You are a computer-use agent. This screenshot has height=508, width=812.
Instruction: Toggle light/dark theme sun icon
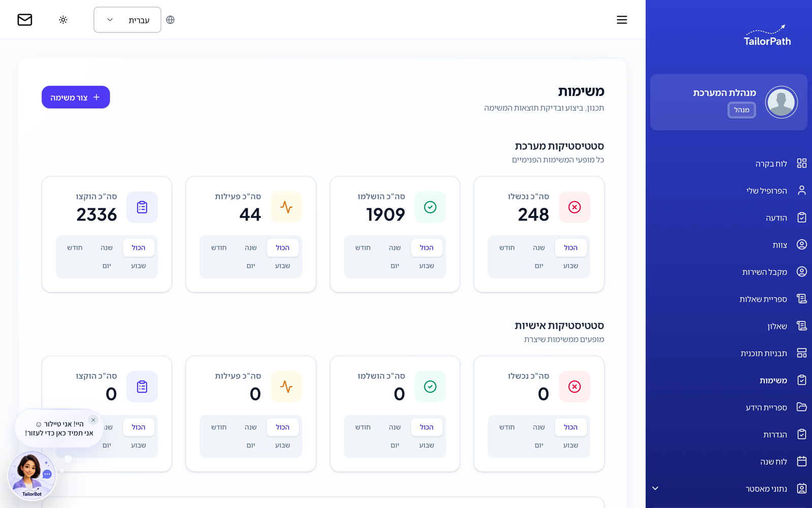63,20
